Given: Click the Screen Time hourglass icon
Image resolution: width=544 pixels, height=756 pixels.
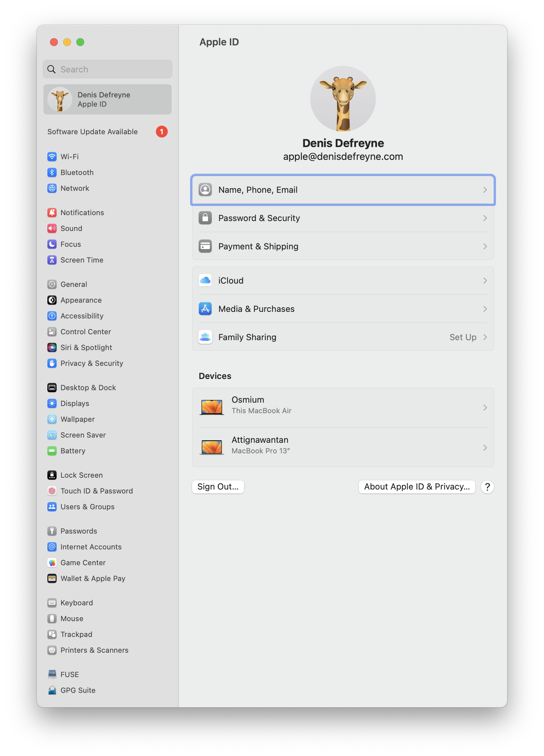Looking at the screenshot, I should (52, 260).
